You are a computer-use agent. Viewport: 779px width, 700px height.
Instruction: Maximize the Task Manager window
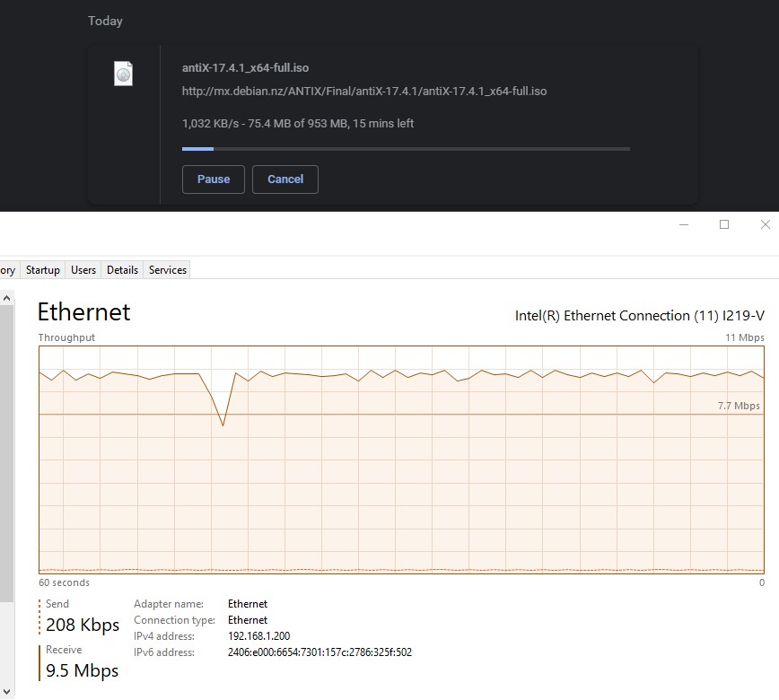point(724,224)
